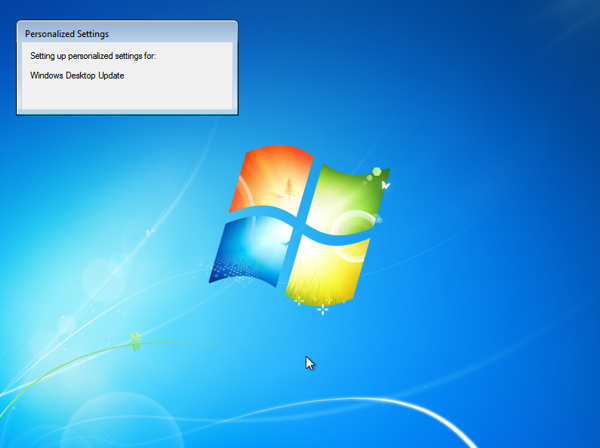Click the dotted pattern in the blue logo pane

click(x=237, y=265)
